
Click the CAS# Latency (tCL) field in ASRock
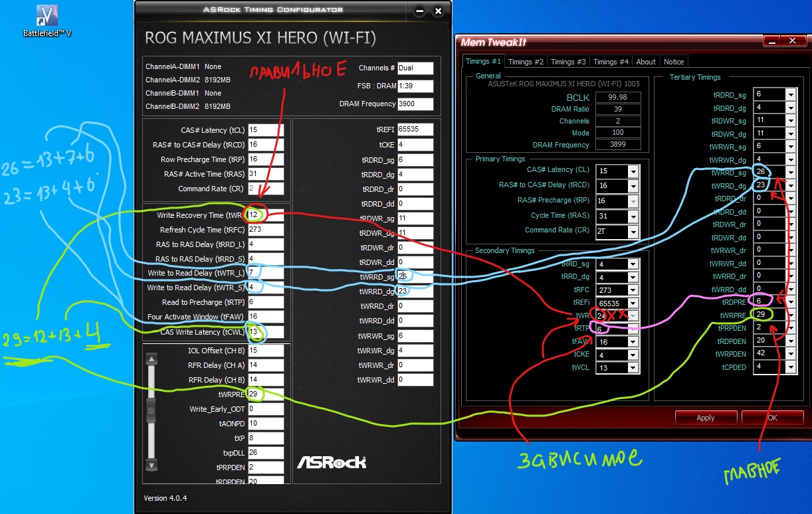[265, 130]
